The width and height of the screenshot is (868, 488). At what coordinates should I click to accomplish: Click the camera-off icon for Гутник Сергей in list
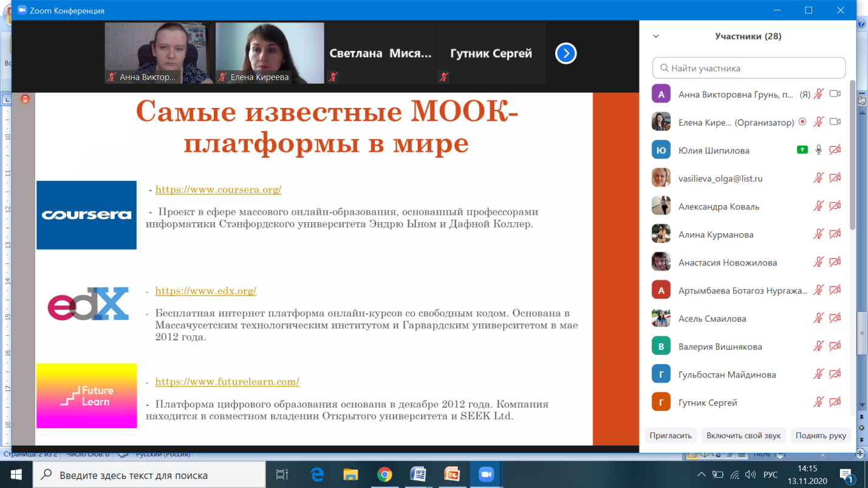pyautogui.click(x=835, y=402)
